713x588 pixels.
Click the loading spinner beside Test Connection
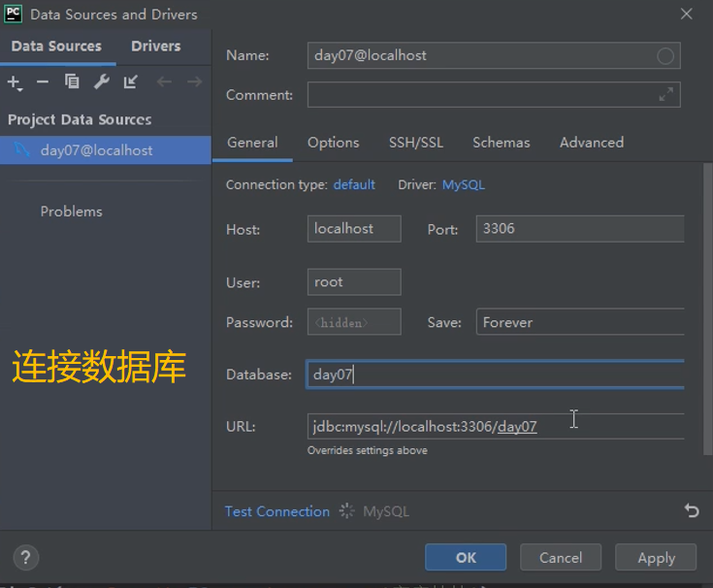pyautogui.click(x=346, y=510)
